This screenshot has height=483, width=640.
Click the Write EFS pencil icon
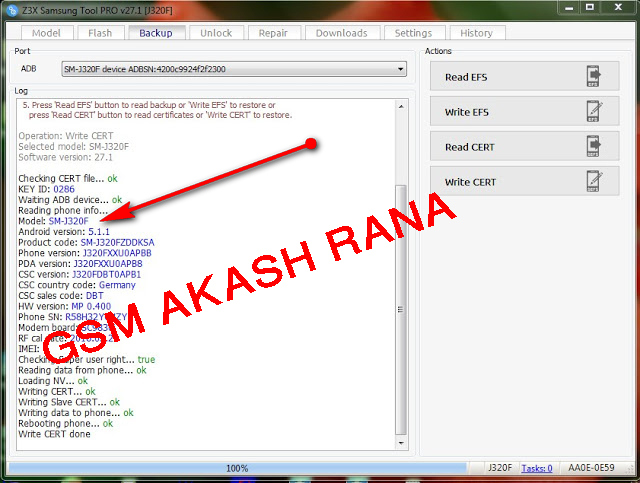point(593,111)
